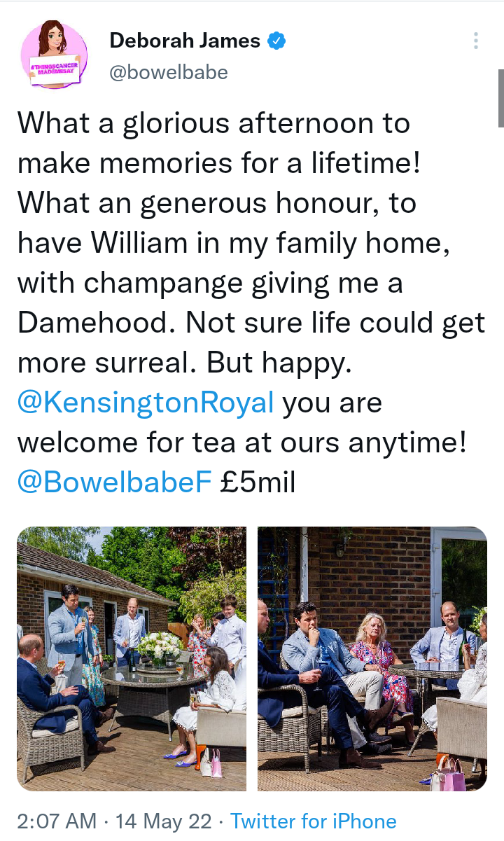Click the white flower bouquet in the left photo
504x841 pixels.
click(161, 644)
